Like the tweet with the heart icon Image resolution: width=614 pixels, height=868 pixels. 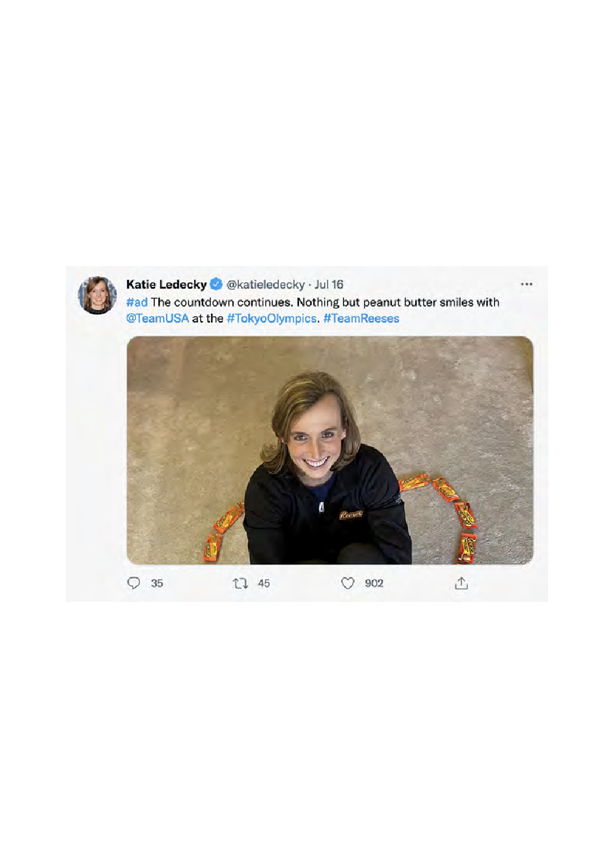348,583
